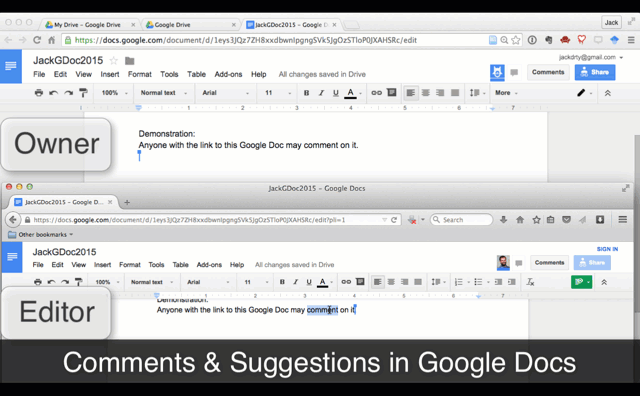Click Insert comment icon in Owner window toolbar

[x=391, y=92]
